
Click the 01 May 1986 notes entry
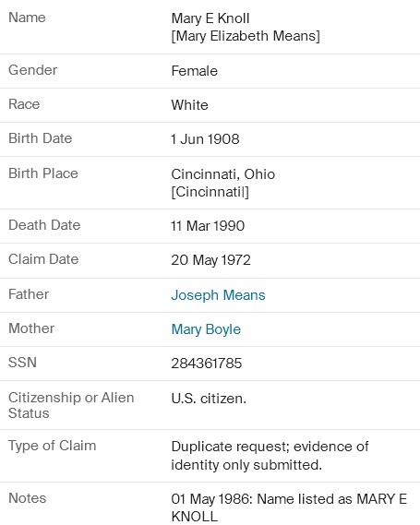(x=289, y=507)
